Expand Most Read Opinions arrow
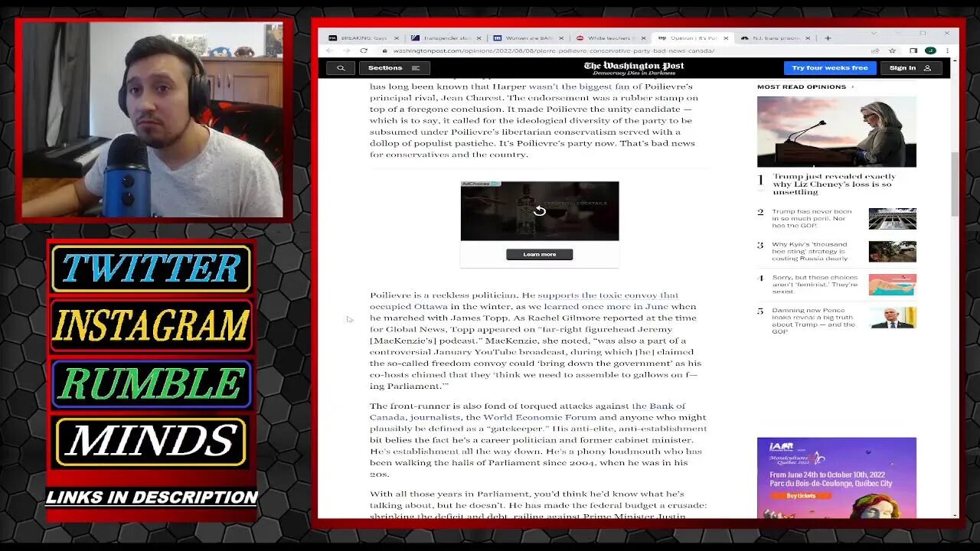980x551 pixels. pyautogui.click(x=852, y=86)
